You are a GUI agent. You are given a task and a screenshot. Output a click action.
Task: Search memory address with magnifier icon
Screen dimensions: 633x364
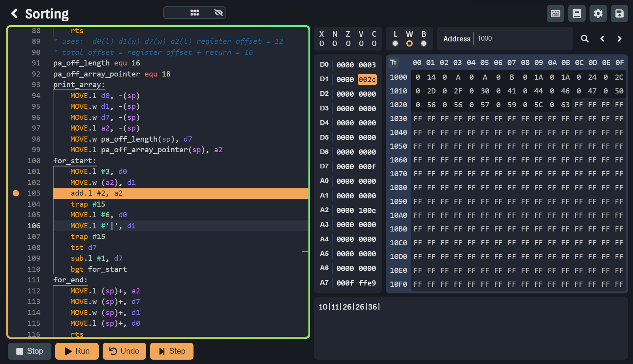tap(585, 39)
